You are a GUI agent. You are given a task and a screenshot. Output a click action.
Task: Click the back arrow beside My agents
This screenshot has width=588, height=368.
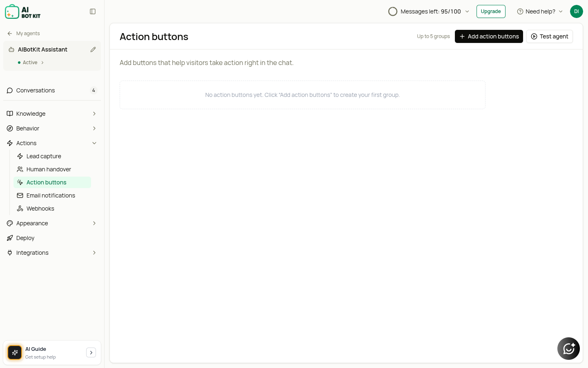10,34
